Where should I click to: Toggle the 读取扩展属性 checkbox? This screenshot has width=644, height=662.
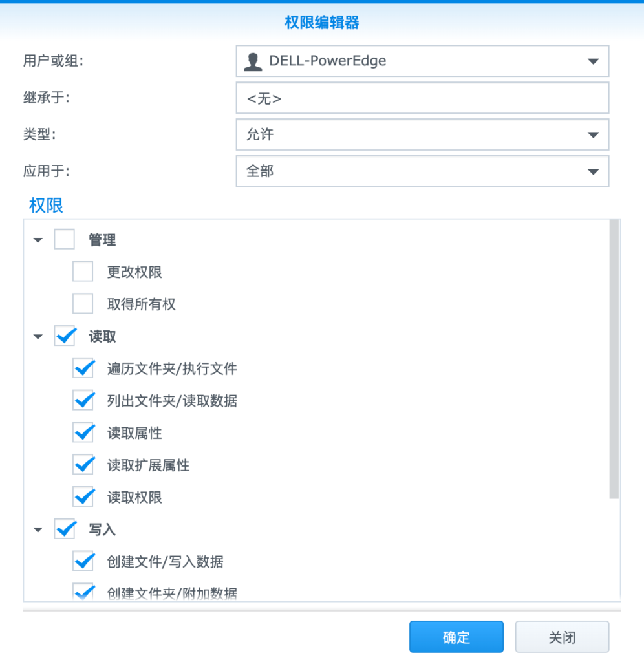(x=83, y=465)
